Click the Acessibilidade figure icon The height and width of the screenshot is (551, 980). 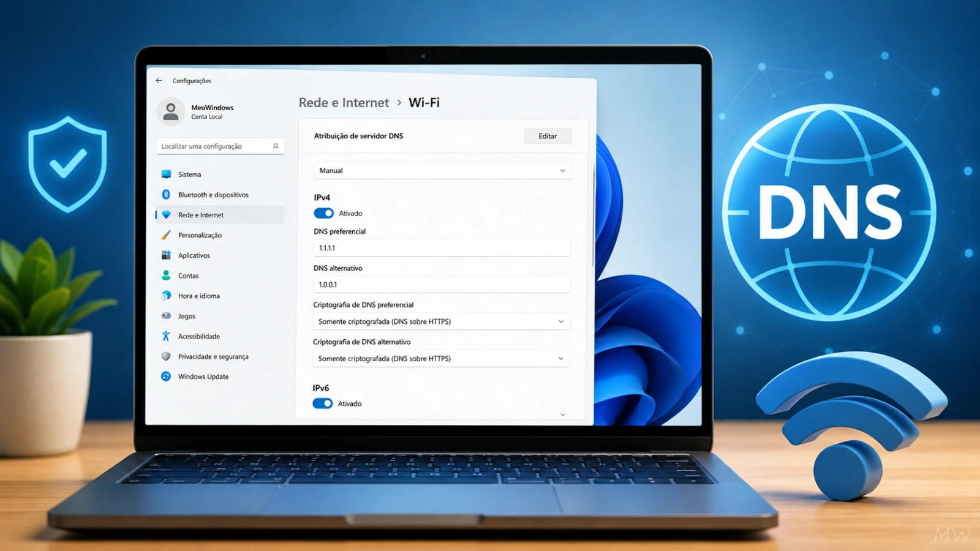point(166,336)
